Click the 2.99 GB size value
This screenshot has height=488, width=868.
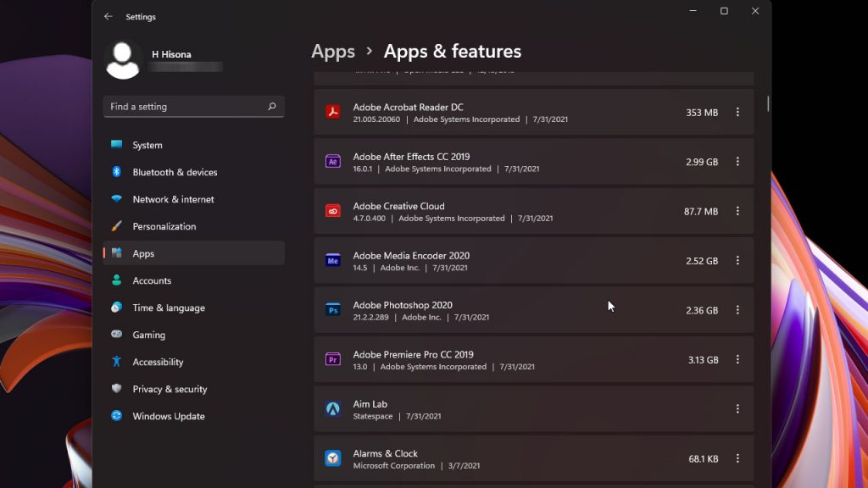click(x=702, y=162)
